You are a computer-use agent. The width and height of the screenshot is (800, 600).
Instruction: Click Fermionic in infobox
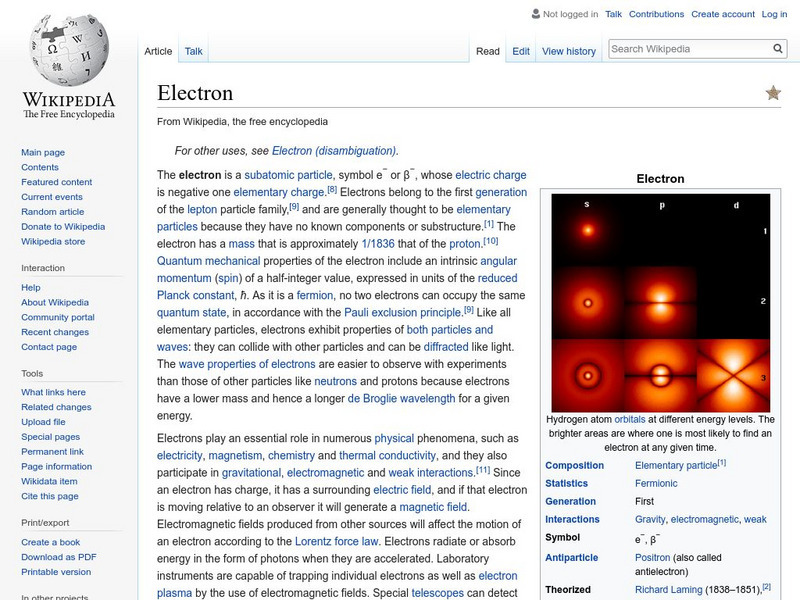(656, 483)
